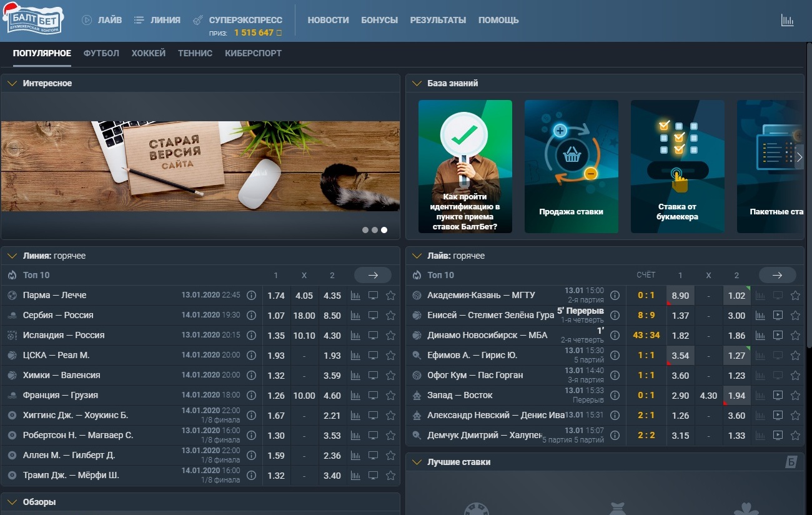Open monitor icon for Франция — Грузия
Viewport: 812px width, 515px height.
click(x=374, y=395)
